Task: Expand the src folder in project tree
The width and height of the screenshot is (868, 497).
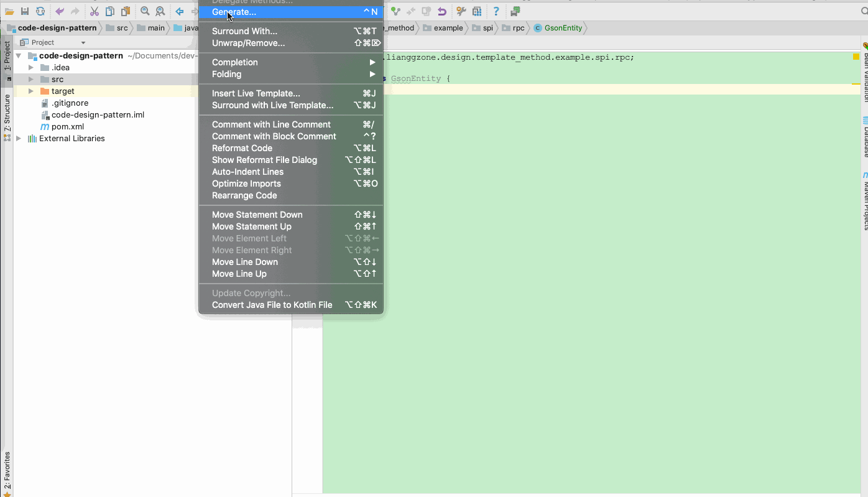Action: (x=31, y=80)
